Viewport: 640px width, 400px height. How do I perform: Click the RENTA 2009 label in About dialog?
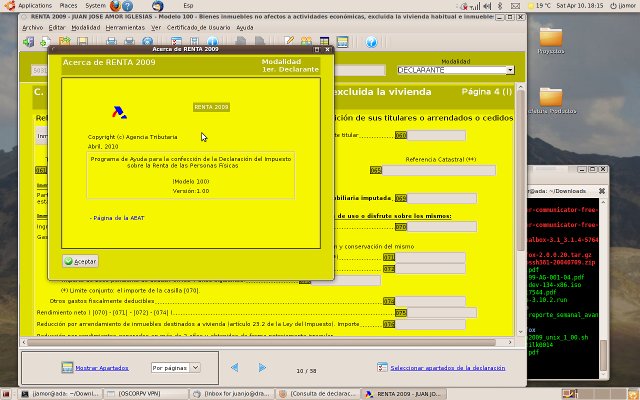[211, 107]
